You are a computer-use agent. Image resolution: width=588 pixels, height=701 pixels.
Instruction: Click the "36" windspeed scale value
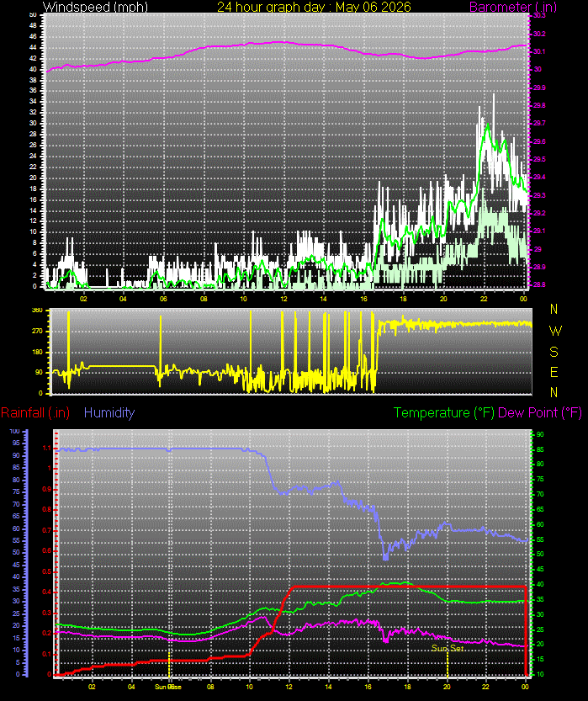33,91
